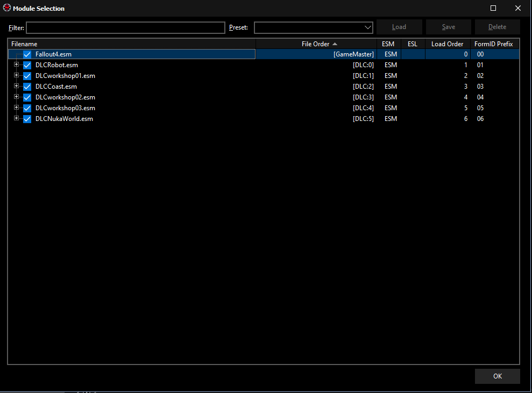
Task: Select the DLCCoast.esm filename
Action: 56,87
